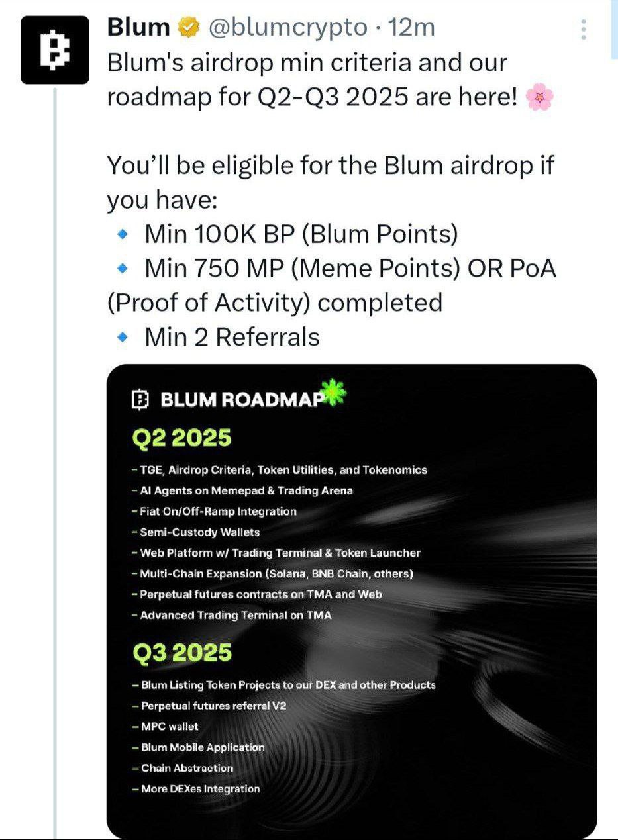Click the tweet text about airdrop criteria
Screen dimensions: 618x840
tap(331, 200)
